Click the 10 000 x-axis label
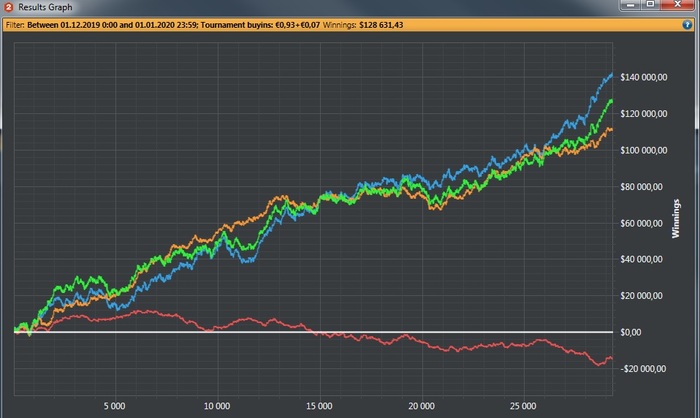Screen dimensions: 700x418 tap(217, 406)
